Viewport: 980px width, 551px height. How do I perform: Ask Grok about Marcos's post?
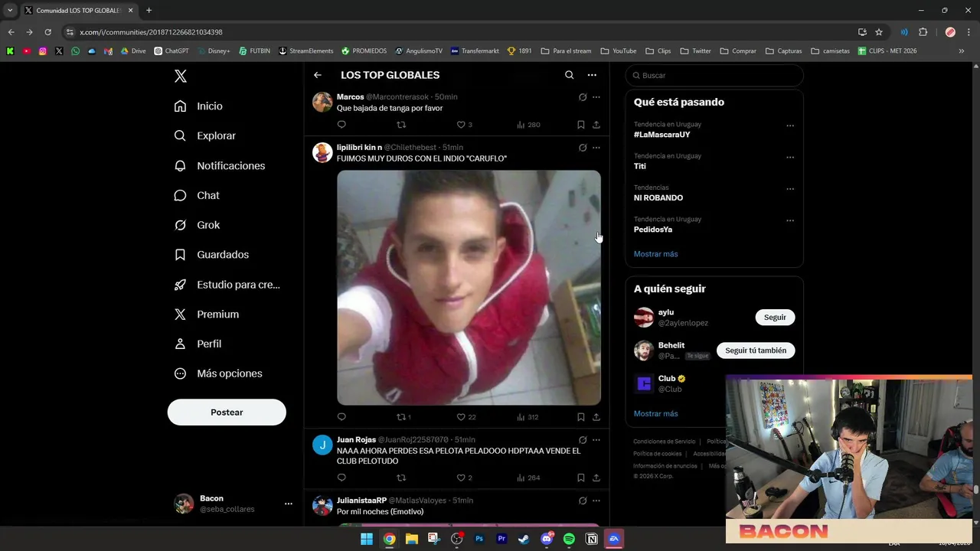coord(583,97)
